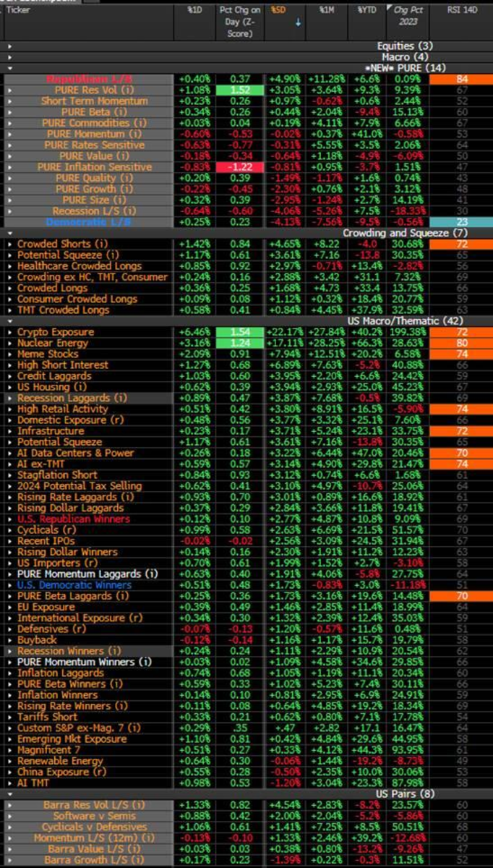Click the sort arrow under %5D column
The width and height of the screenshot is (493, 868).
(x=298, y=22)
